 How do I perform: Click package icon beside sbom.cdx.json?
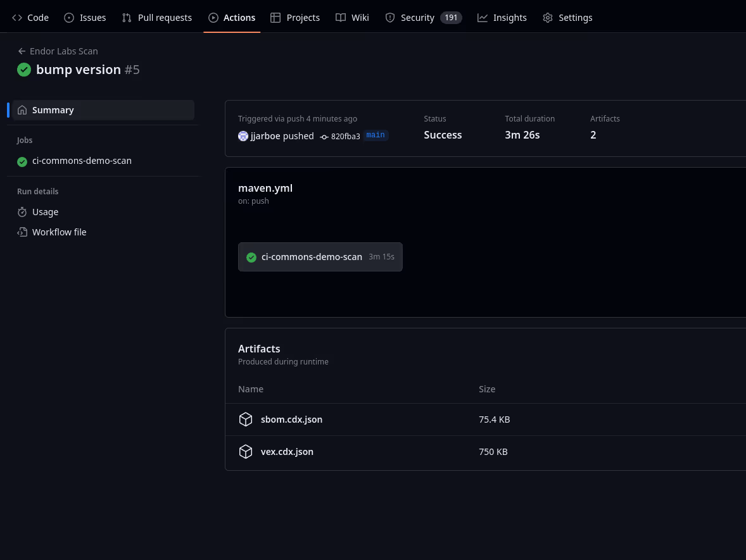click(246, 420)
